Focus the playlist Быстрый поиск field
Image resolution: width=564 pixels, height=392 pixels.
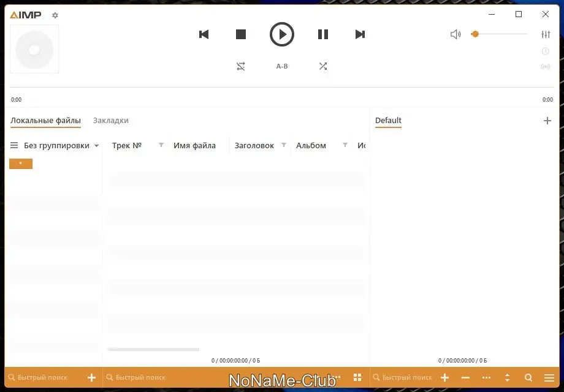click(x=402, y=378)
